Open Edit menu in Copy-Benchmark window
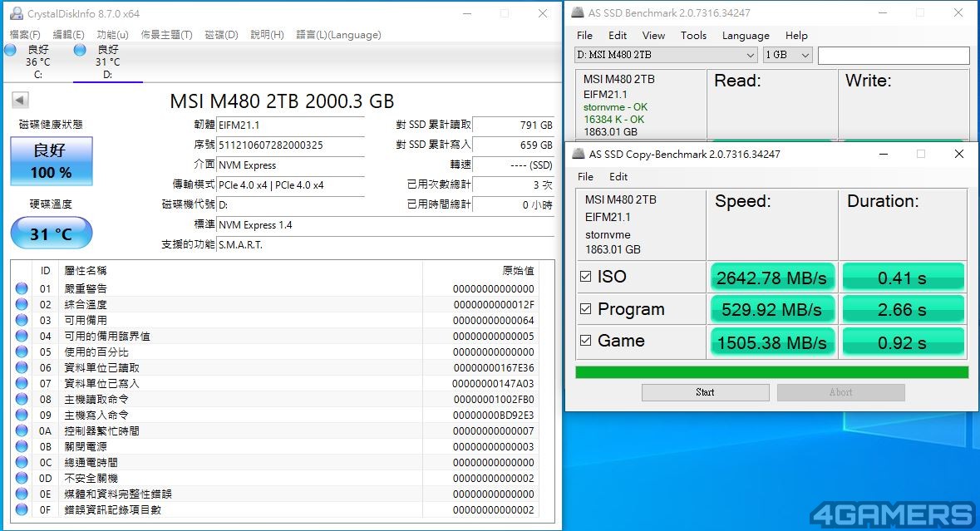 coord(618,177)
